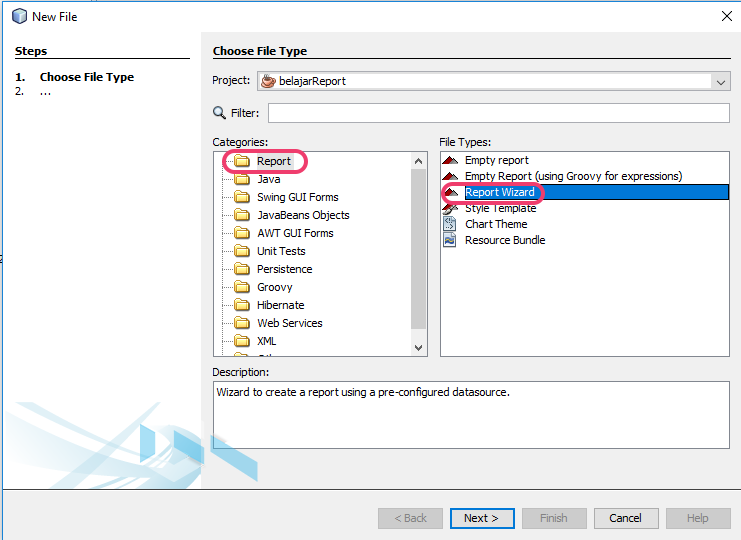This screenshot has width=741, height=540.
Task: Select the Java category
Action: coord(268,179)
